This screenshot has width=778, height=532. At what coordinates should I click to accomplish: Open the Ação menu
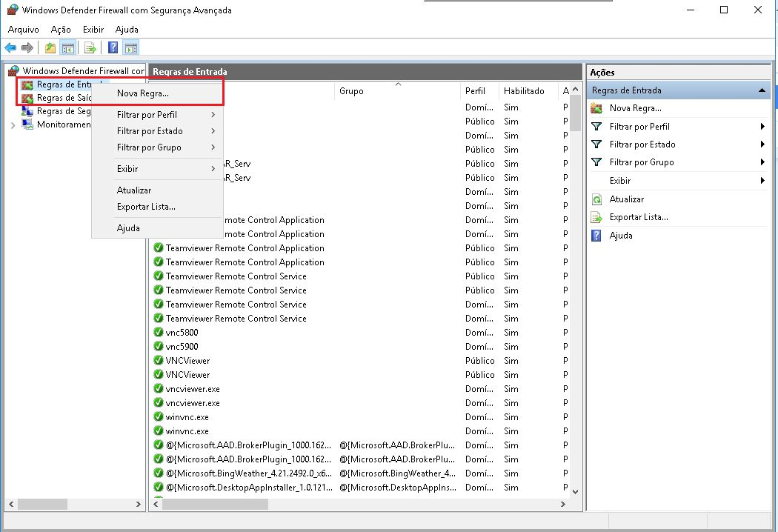pyautogui.click(x=61, y=30)
